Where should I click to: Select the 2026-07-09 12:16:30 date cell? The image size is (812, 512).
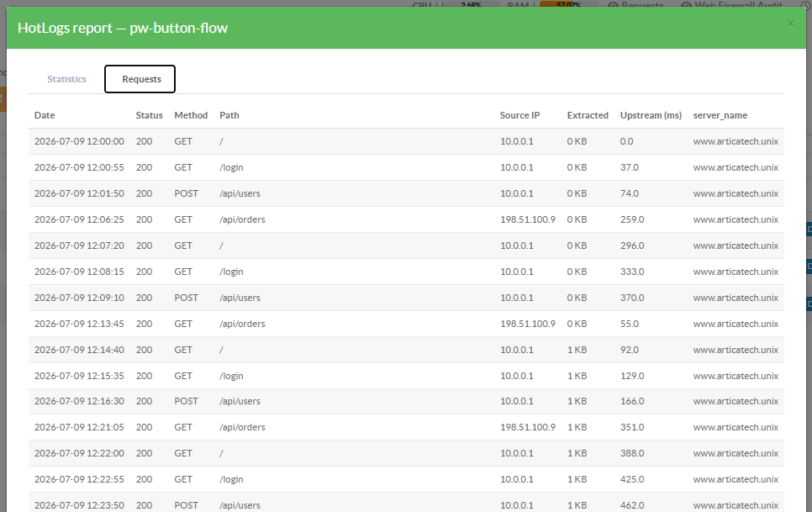79,401
